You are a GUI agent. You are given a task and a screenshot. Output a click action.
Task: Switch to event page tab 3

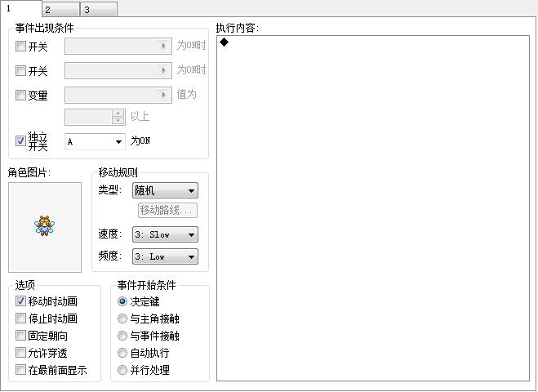click(x=99, y=10)
